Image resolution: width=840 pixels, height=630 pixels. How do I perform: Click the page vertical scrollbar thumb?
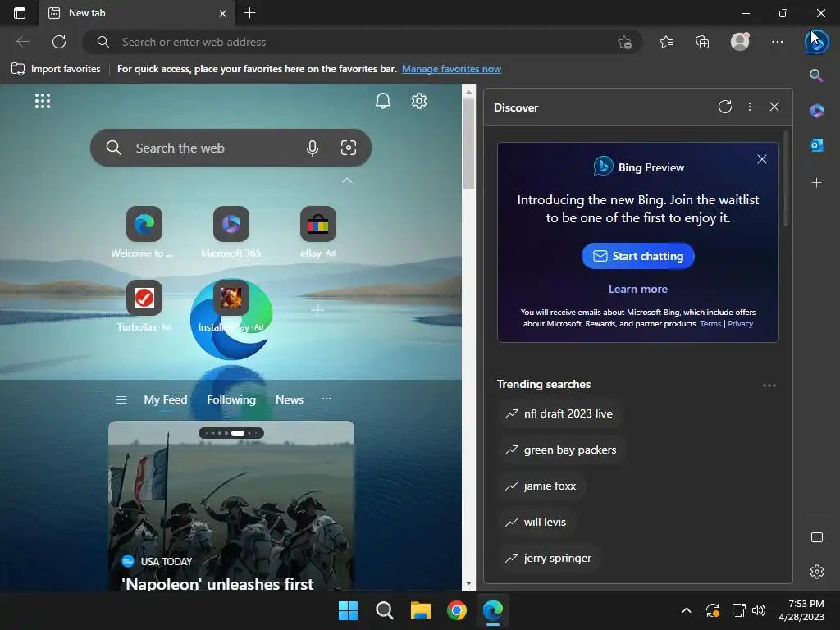[468, 144]
